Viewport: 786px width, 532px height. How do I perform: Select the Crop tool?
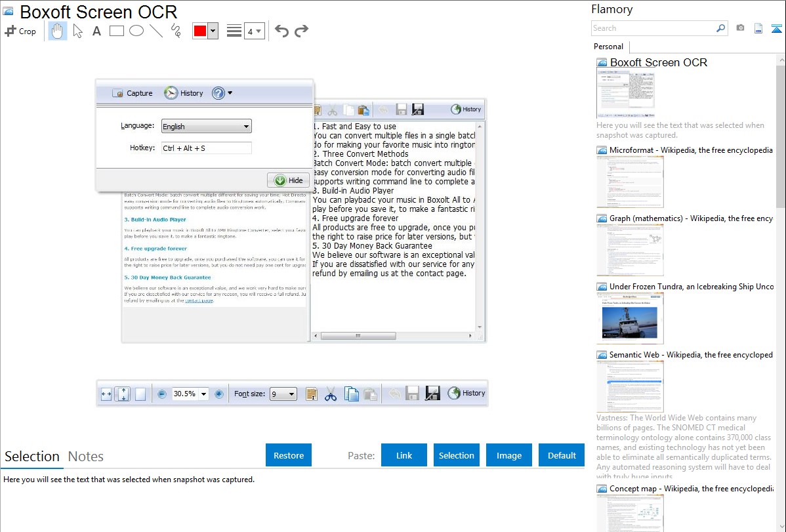pos(20,31)
